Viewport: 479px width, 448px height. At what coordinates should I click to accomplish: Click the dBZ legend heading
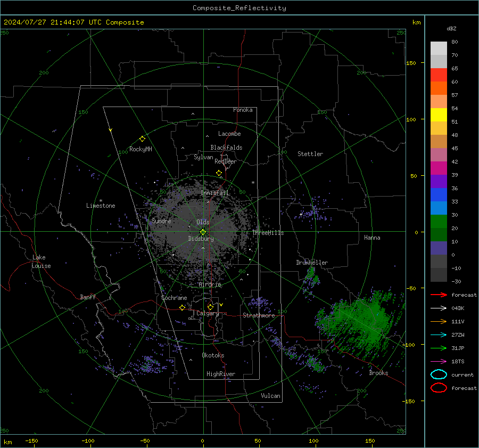(451, 28)
